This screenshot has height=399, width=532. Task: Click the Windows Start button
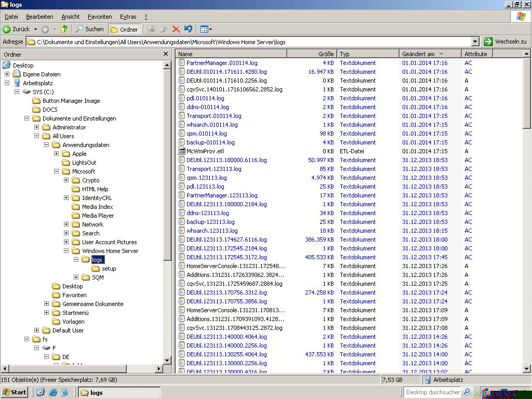point(14,392)
